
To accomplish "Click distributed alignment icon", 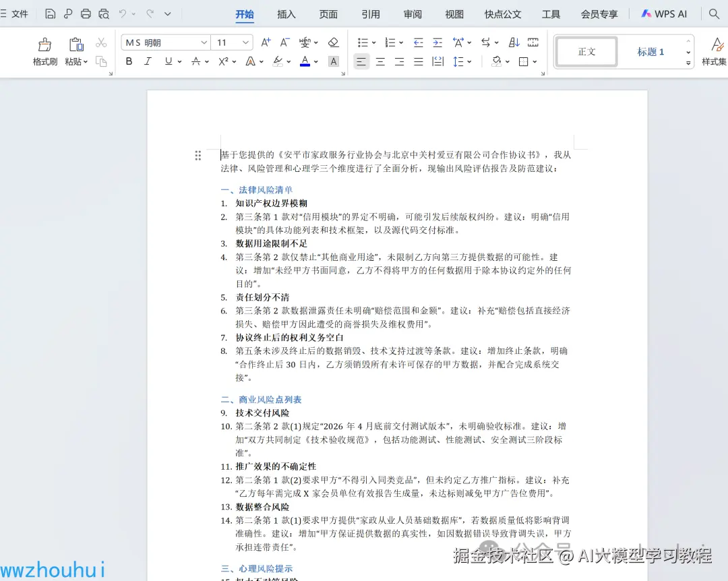I will pos(438,61).
